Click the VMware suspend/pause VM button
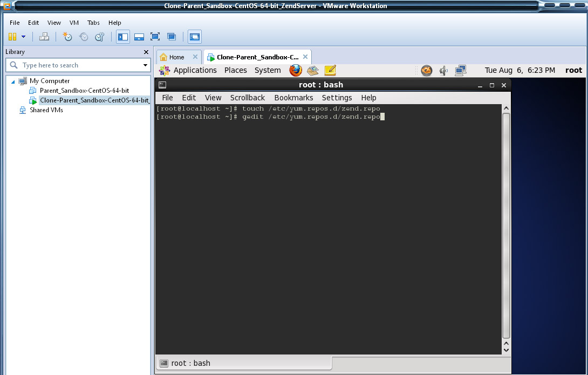 [12, 37]
